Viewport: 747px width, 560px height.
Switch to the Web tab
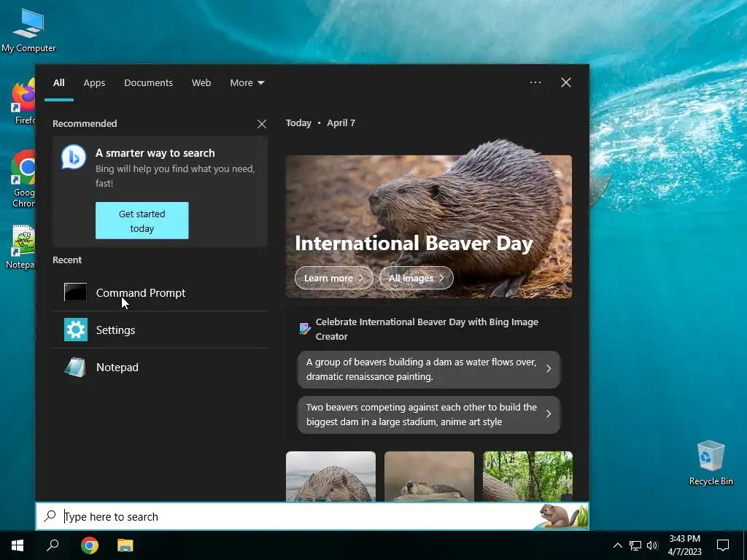pos(201,83)
